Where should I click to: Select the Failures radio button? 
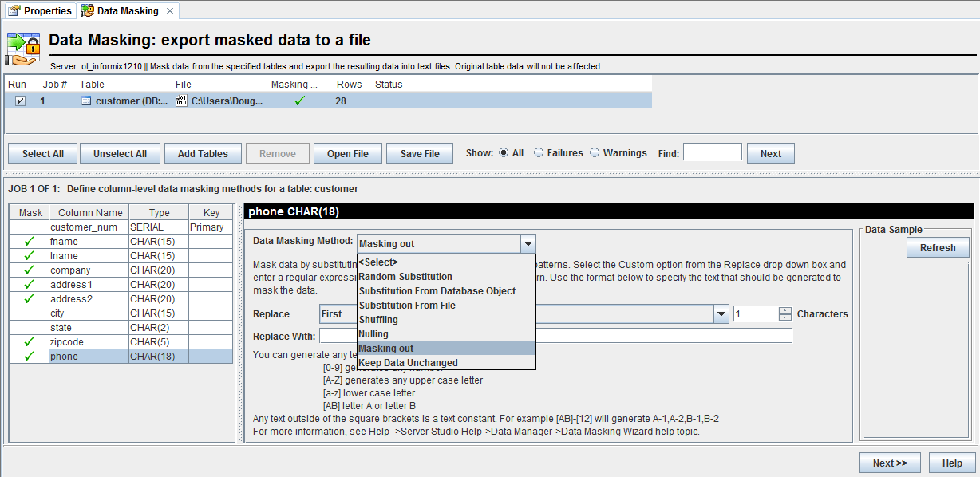pyautogui.click(x=539, y=153)
